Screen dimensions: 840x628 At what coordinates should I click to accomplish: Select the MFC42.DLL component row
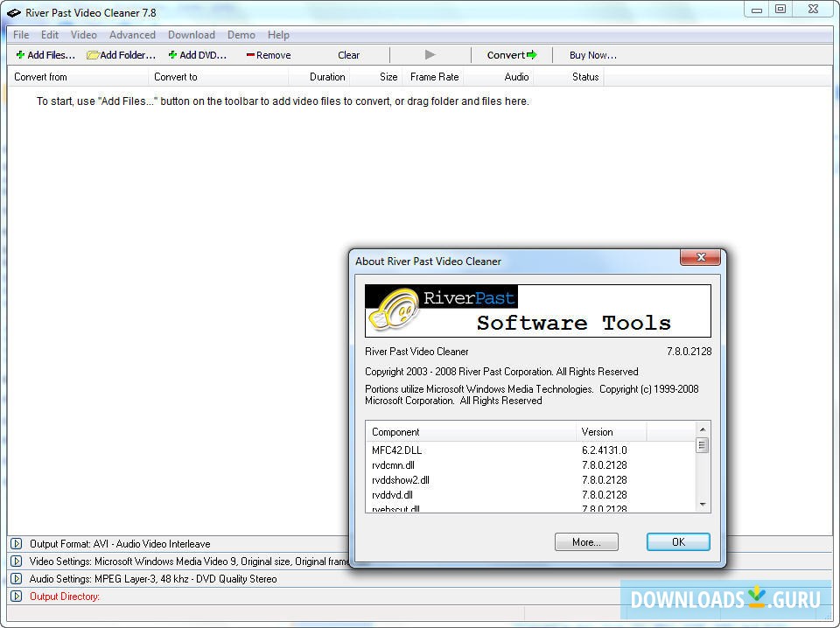point(396,450)
